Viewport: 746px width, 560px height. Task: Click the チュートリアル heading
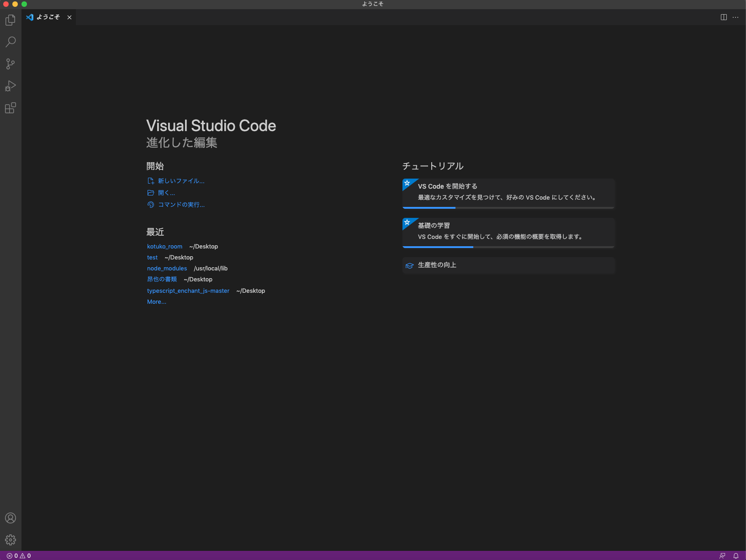coord(433,166)
